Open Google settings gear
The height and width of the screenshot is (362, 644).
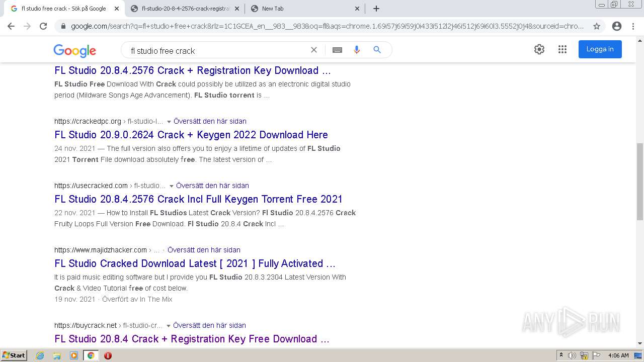[539, 49]
